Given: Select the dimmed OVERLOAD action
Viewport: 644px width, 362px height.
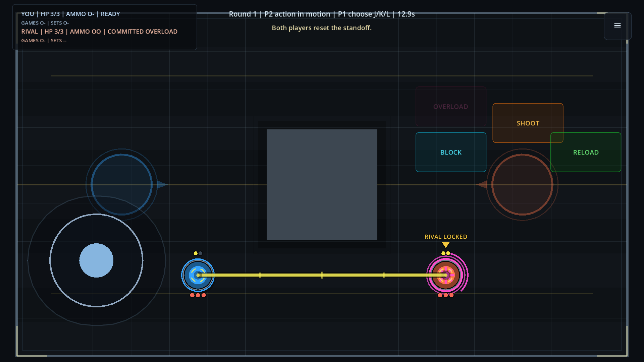Looking at the screenshot, I should tap(451, 107).
